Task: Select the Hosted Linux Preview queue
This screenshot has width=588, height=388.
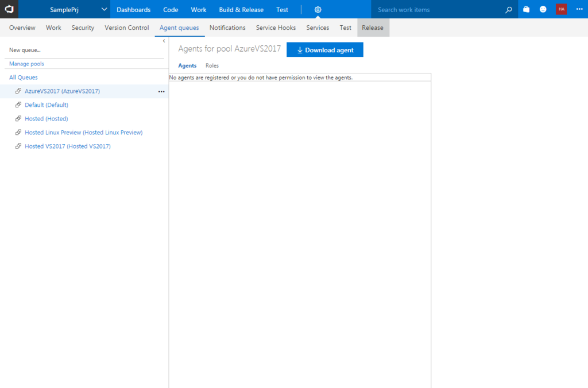Action: point(84,133)
